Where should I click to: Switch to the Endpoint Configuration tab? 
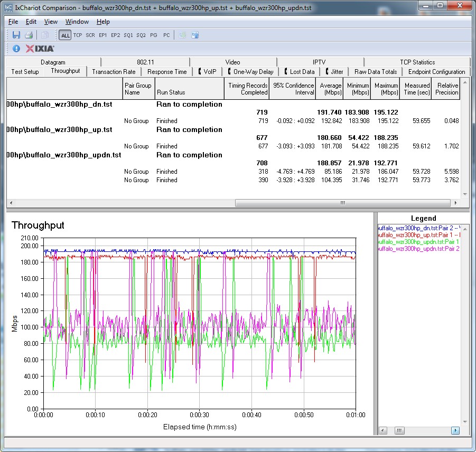tap(436, 72)
